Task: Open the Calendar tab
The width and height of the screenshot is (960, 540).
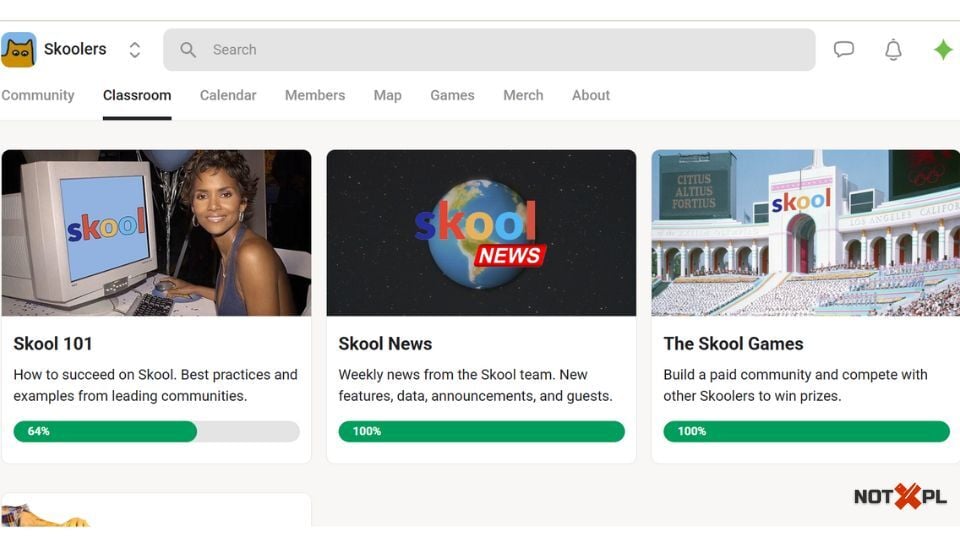Action: [x=228, y=95]
